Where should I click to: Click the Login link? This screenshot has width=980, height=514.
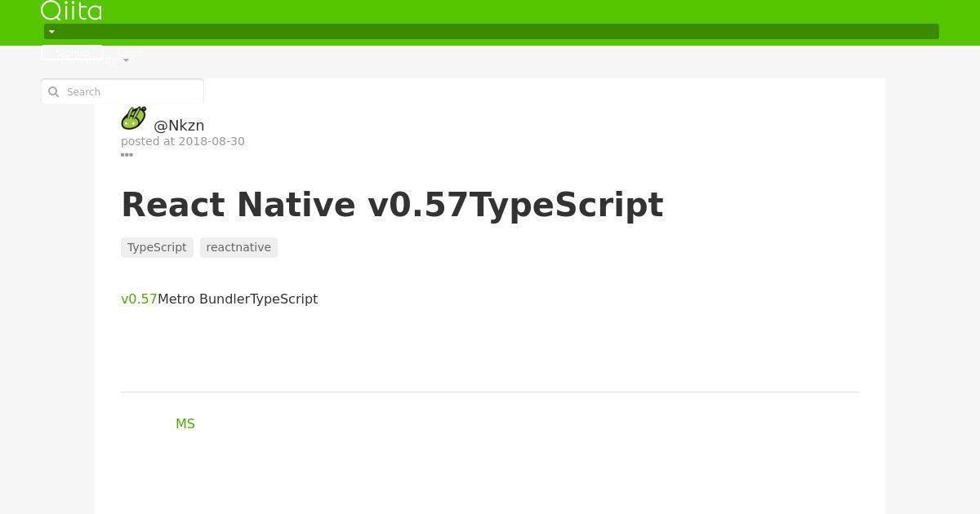(130, 52)
